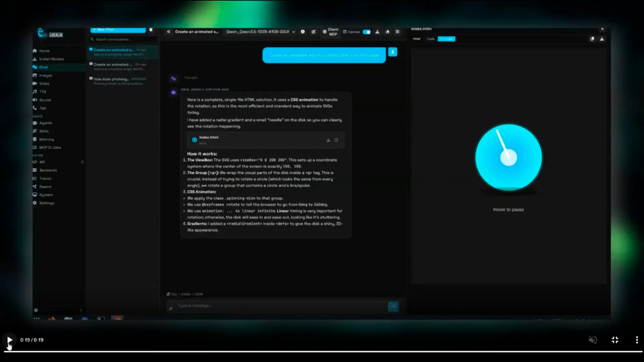Switch to the Code tab in the canvas

[x=431, y=39]
